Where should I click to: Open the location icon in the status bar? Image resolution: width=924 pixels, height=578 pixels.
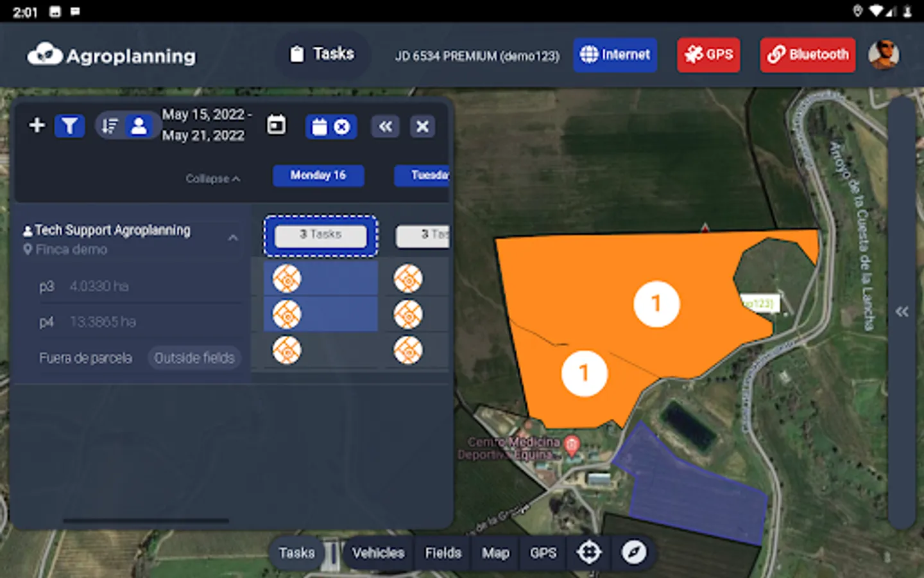coord(858,11)
